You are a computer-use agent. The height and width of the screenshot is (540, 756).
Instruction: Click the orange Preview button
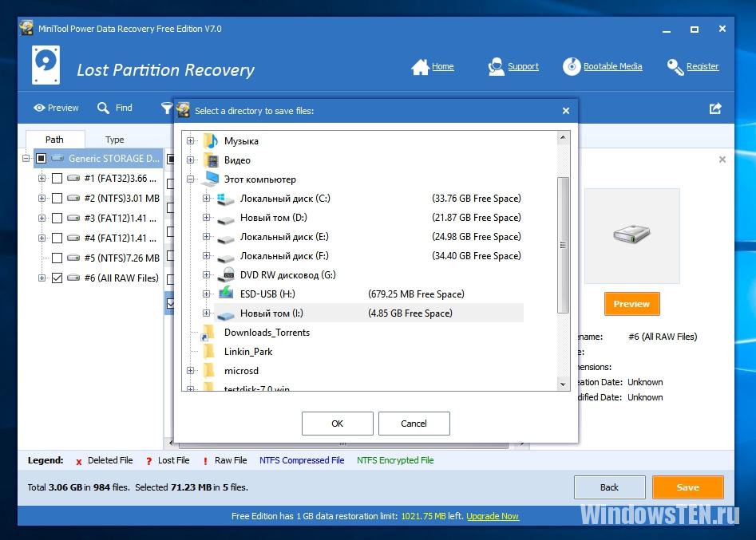point(631,304)
